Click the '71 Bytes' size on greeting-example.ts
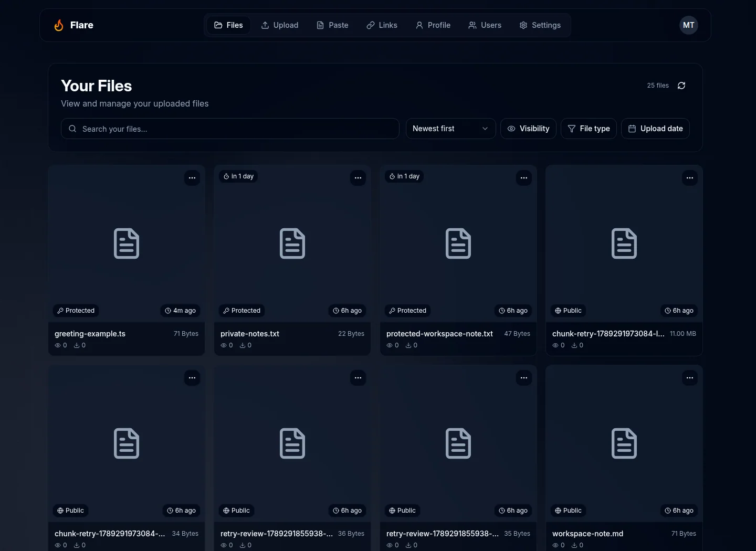This screenshot has width=756, height=551. [x=186, y=334]
